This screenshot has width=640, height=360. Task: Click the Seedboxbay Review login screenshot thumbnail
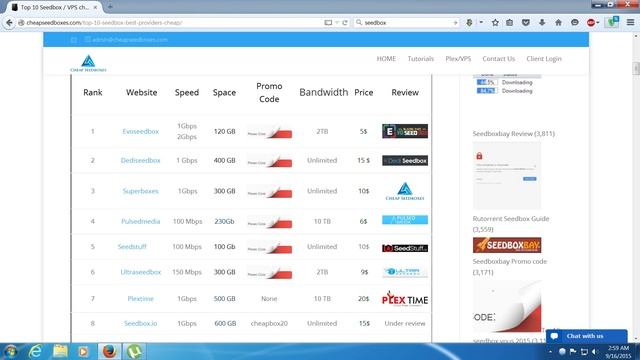click(507, 176)
